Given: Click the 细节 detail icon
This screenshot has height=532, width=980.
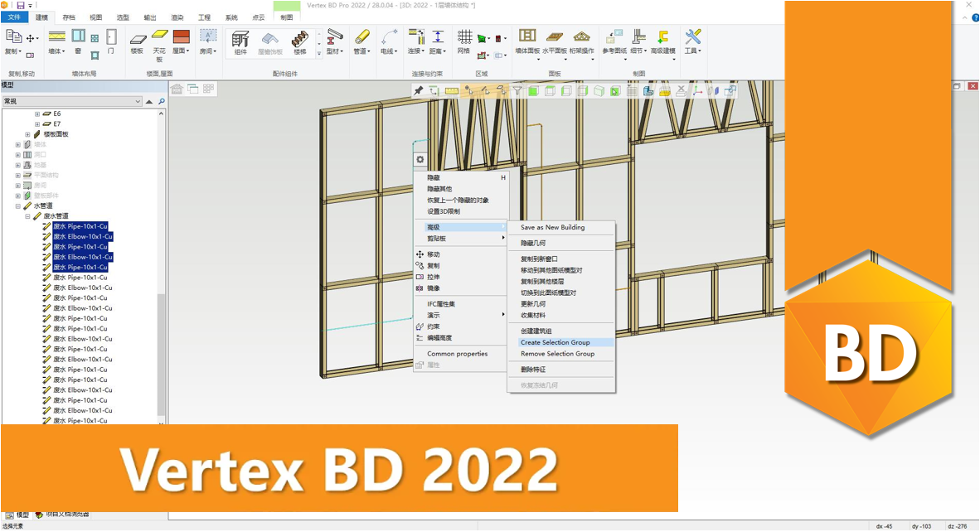Looking at the screenshot, I should (x=638, y=36).
